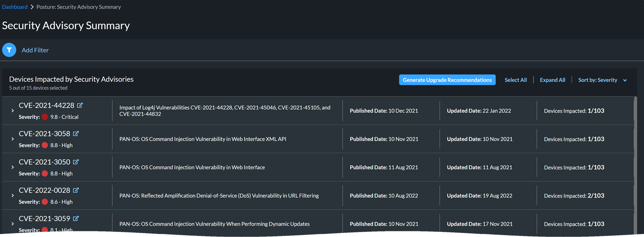Click red severity dot for 9.8 Critical

click(x=45, y=117)
